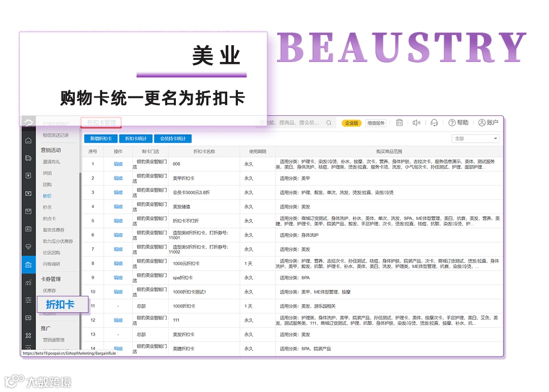Click the 购买商品范围 column header
549x392 pixels.
(x=389, y=151)
